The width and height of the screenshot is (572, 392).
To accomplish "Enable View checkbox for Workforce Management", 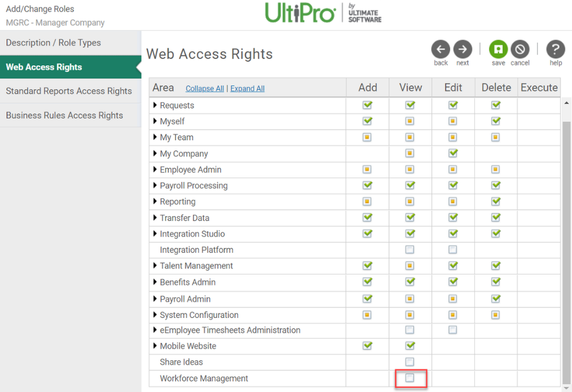I will tap(410, 378).
